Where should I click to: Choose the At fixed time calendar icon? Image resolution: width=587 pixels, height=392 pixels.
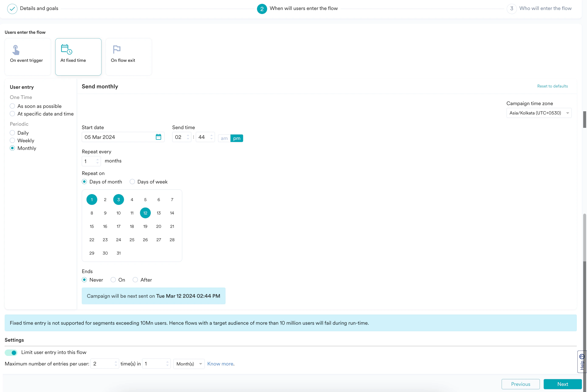pos(66,49)
